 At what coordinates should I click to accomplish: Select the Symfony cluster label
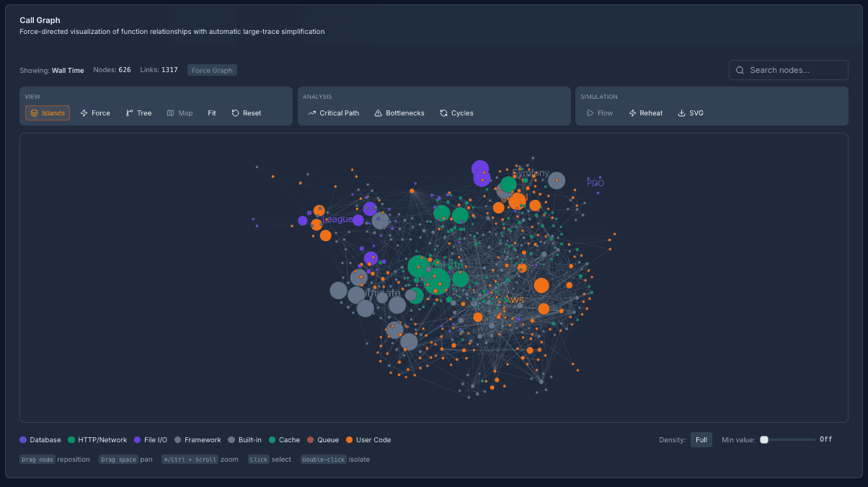tap(531, 173)
